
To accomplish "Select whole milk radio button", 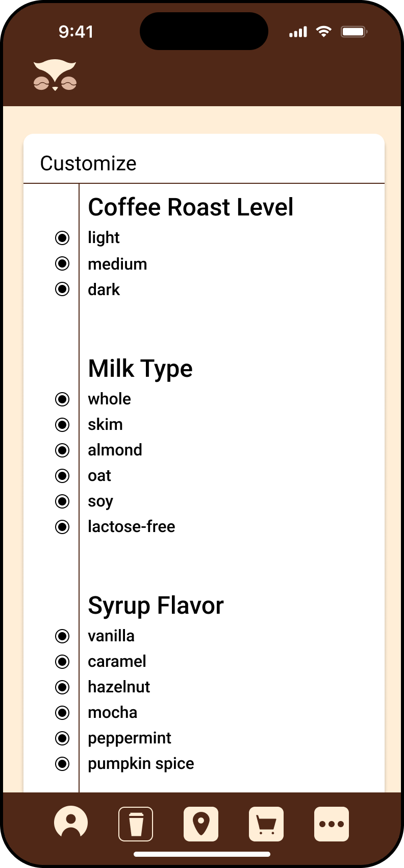I will (62, 399).
